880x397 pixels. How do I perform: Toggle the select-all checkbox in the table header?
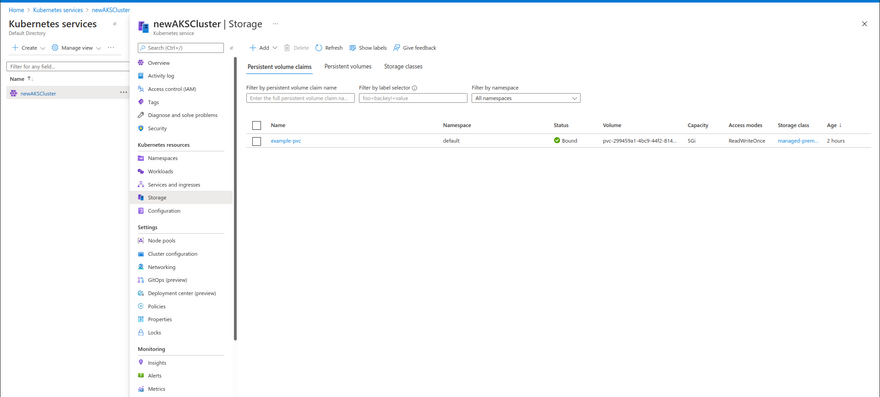256,125
